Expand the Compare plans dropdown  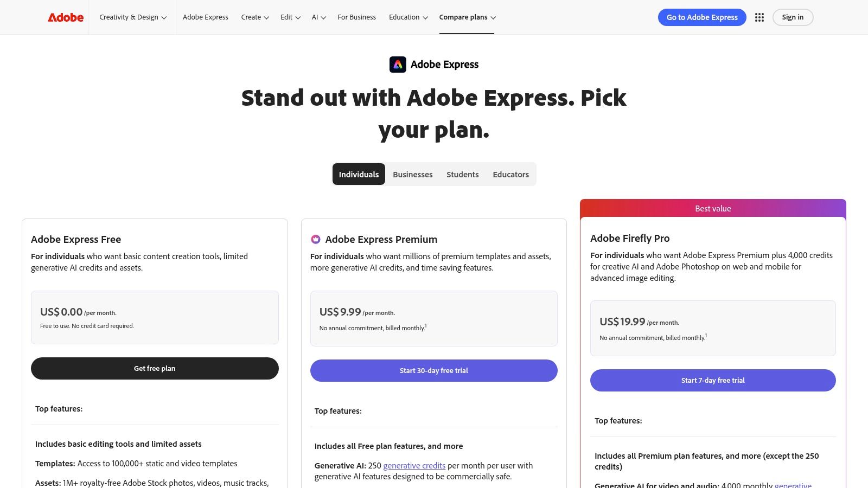pyautogui.click(x=467, y=17)
